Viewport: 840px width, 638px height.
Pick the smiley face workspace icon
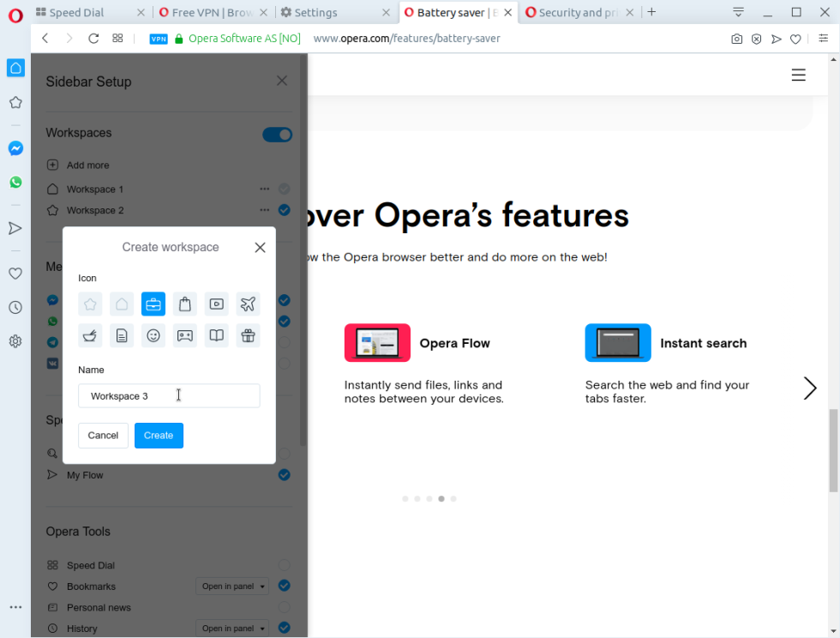click(x=153, y=335)
